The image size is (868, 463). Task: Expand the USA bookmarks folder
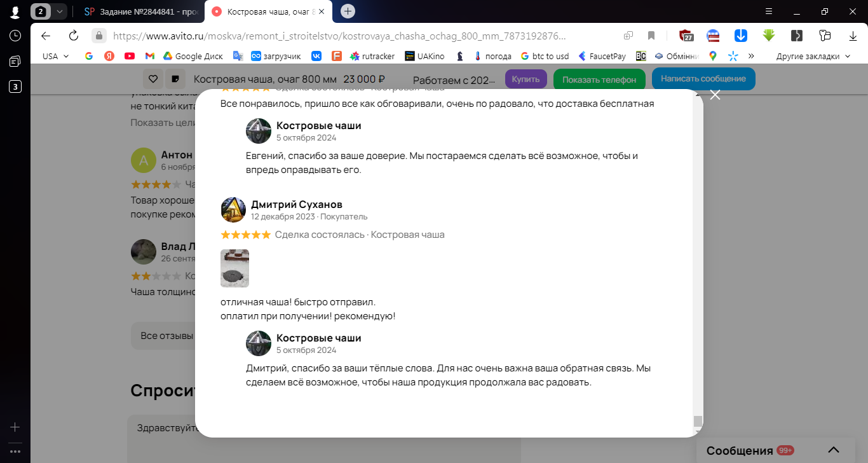(56, 56)
